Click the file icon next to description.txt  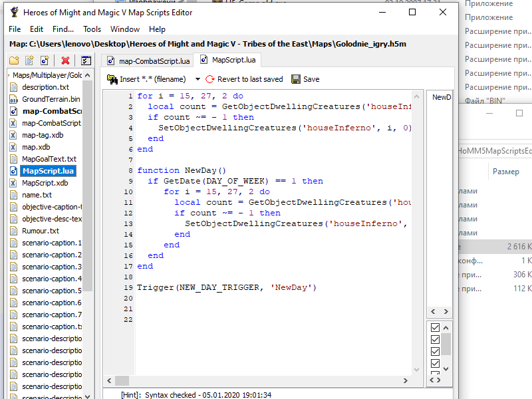click(x=13, y=88)
